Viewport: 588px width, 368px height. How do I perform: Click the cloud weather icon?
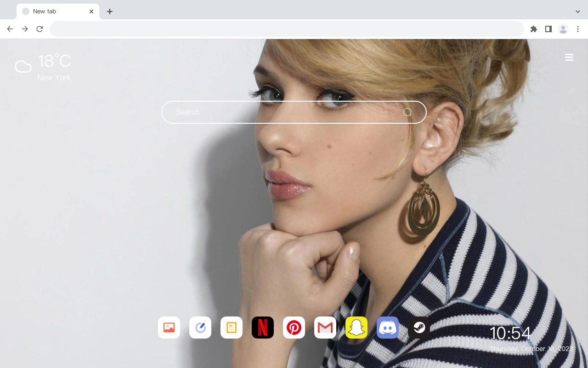click(23, 67)
